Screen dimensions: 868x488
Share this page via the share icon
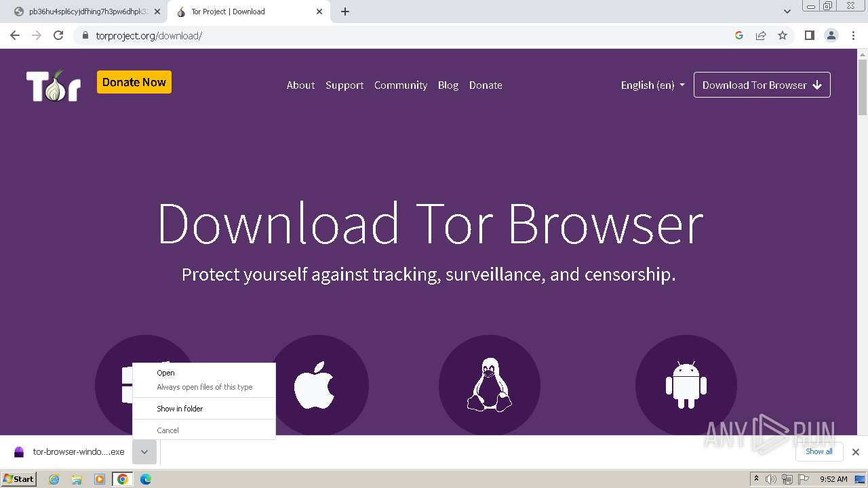761,35
